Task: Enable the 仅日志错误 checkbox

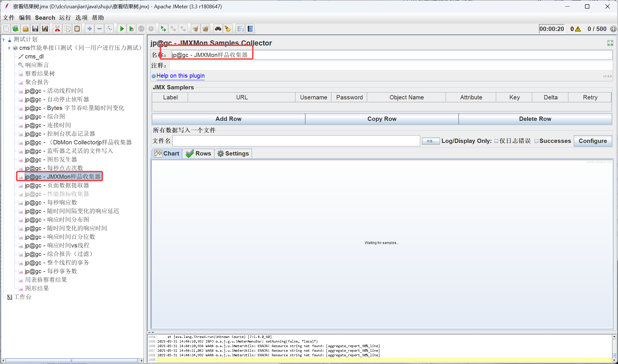Action: tap(496, 141)
